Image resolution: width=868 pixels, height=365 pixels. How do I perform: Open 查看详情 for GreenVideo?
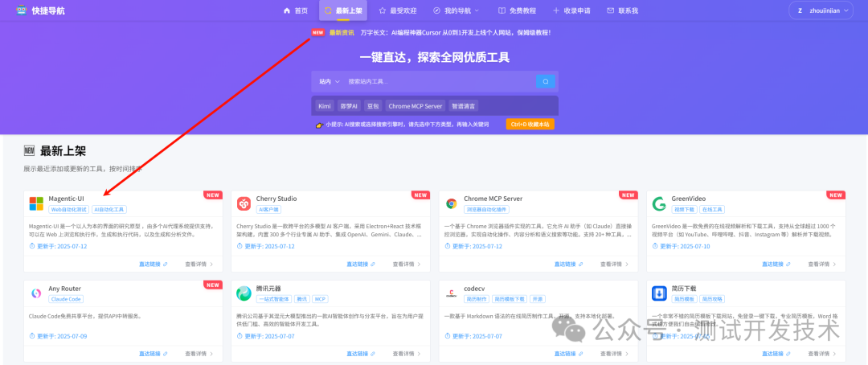point(822,265)
